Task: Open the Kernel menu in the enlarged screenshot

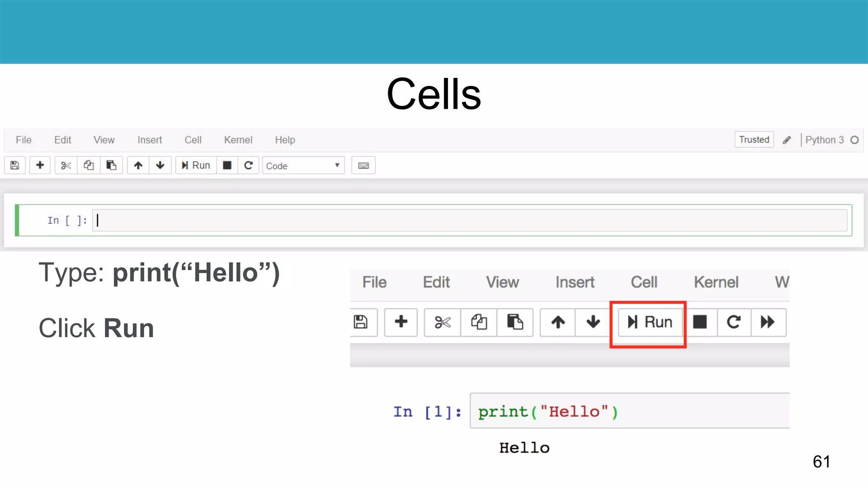Action: [716, 282]
